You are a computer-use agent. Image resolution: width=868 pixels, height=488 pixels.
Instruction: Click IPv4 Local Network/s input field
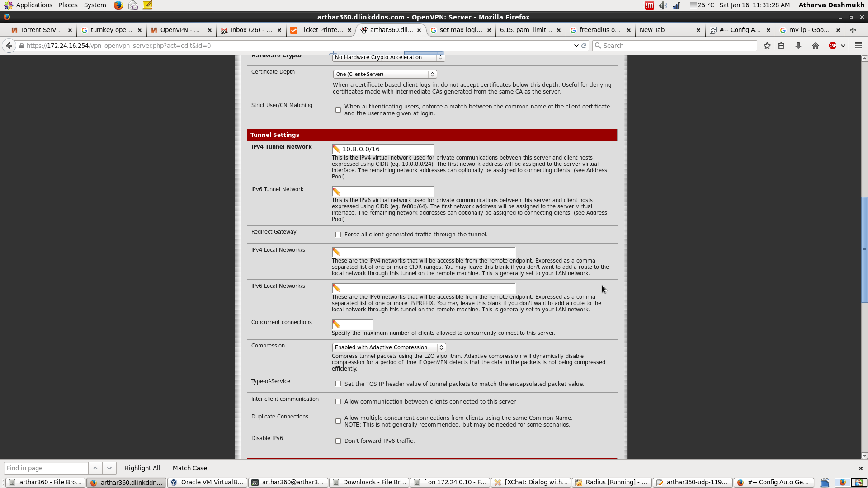(x=424, y=252)
